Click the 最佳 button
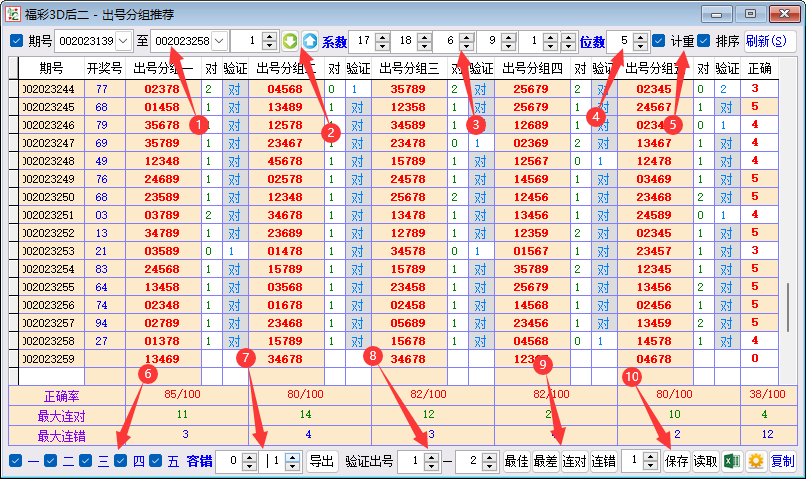806x479 pixels. [516, 461]
